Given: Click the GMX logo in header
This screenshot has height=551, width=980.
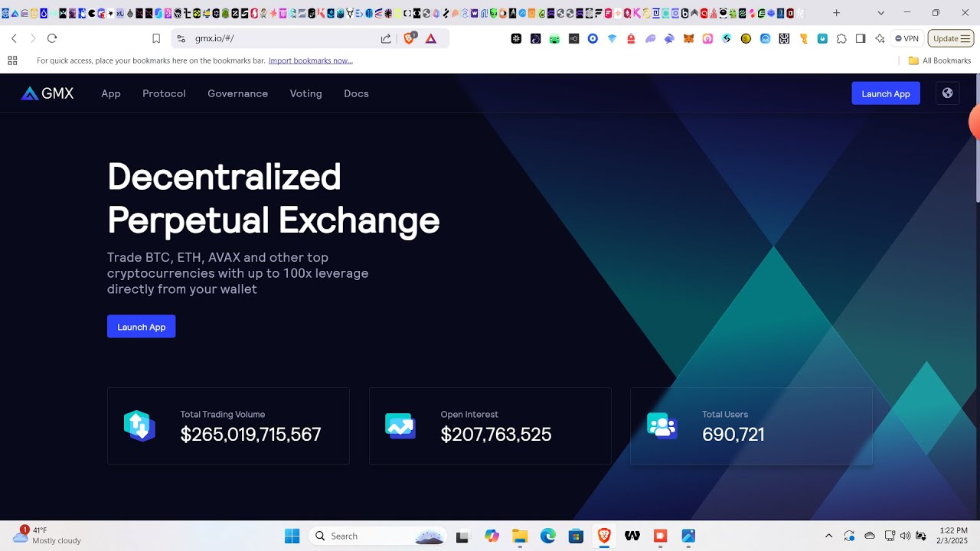Looking at the screenshot, I should 47,93.
